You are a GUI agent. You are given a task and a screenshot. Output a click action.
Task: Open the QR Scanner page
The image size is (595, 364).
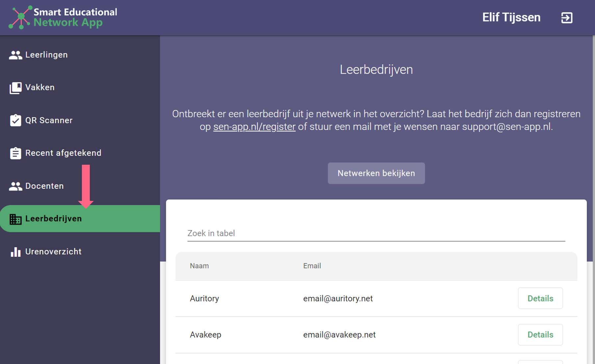point(80,120)
